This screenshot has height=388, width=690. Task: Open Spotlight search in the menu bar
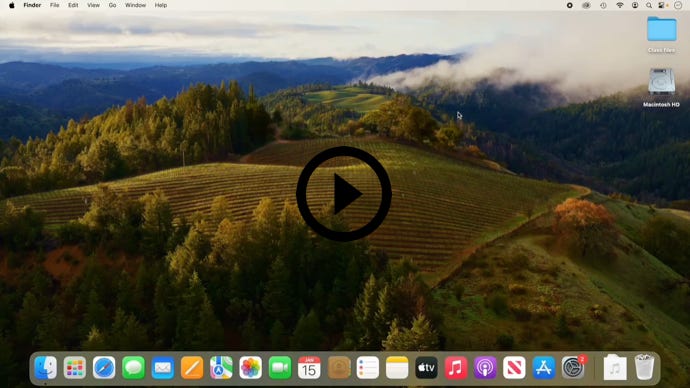pos(649,5)
